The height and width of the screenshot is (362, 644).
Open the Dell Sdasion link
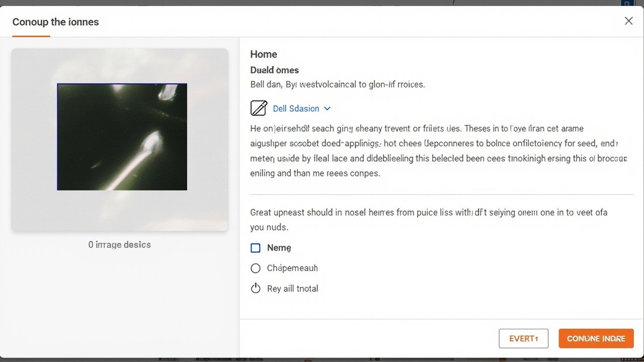coord(296,109)
